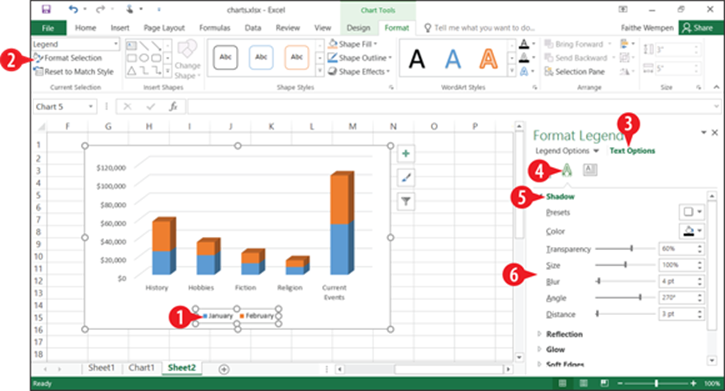
Task: Click the Insert Function fx icon
Action: pos(173,107)
